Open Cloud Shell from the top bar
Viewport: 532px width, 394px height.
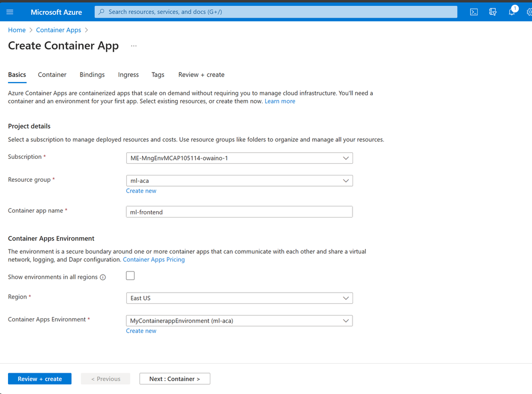tap(473, 12)
